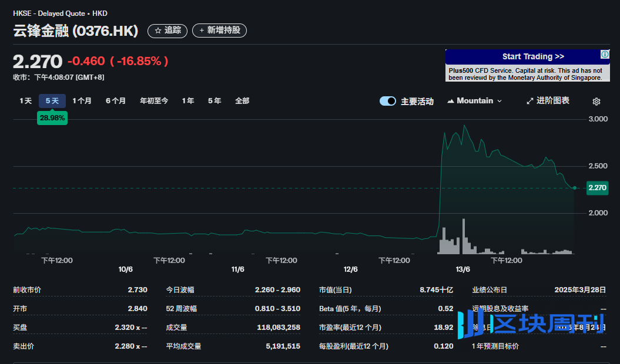
Task: Click the 13/6 date on chart axis
Action: (463, 269)
